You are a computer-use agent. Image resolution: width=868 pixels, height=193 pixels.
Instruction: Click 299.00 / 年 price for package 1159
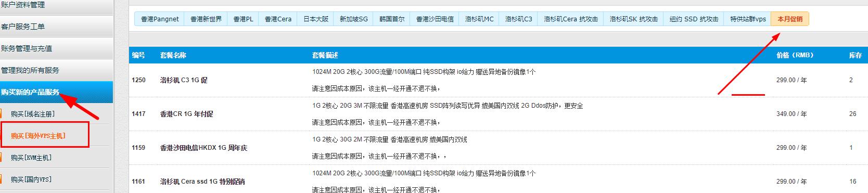point(792,148)
